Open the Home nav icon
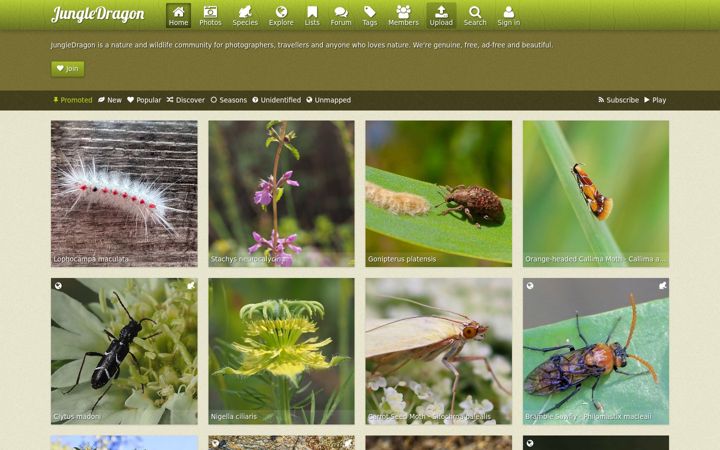720x450 pixels. [178, 16]
